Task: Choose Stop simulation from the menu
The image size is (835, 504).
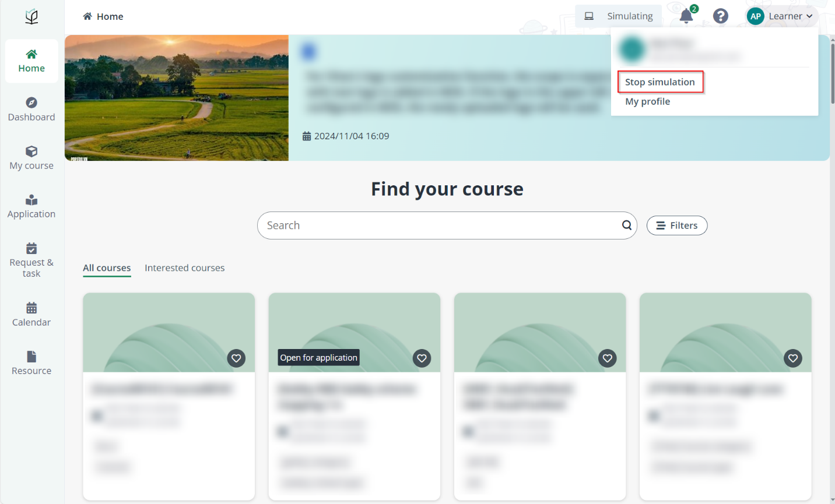Action: 660,82
